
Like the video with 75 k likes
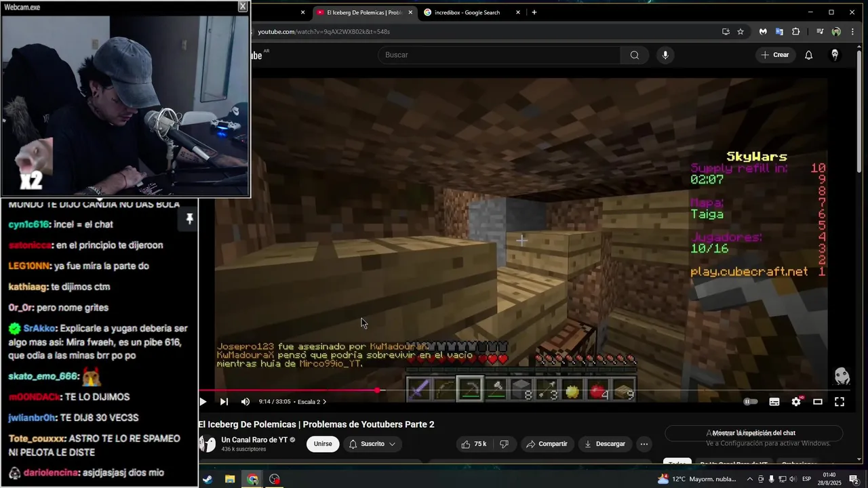click(x=475, y=444)
